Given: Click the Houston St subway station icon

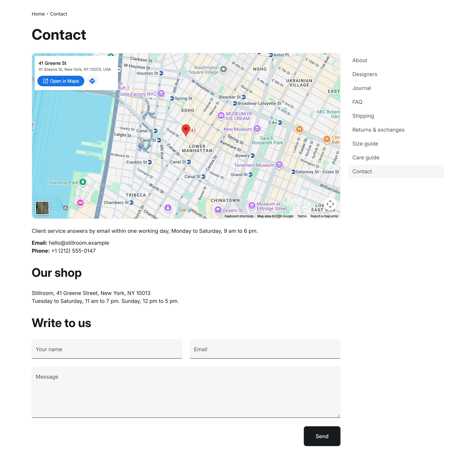Looking at the screenshot, I should pyautogui.click(x=161, y=73).
